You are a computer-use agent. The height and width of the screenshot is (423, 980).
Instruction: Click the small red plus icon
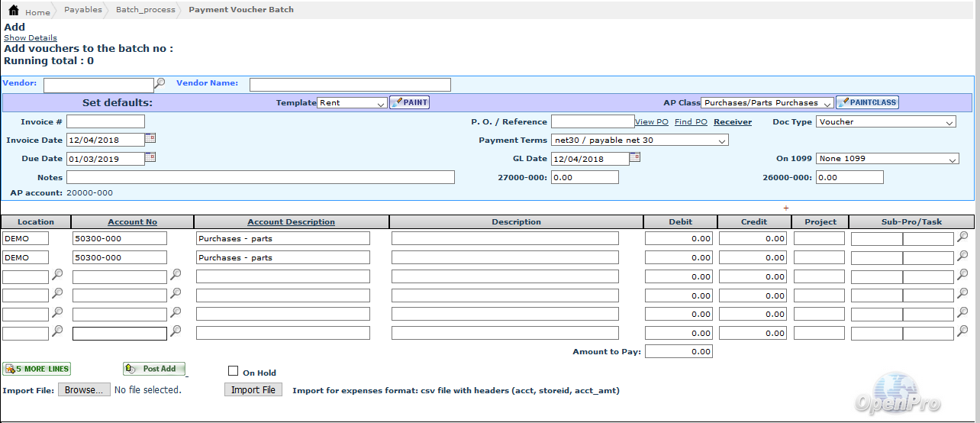click(785, 208)
